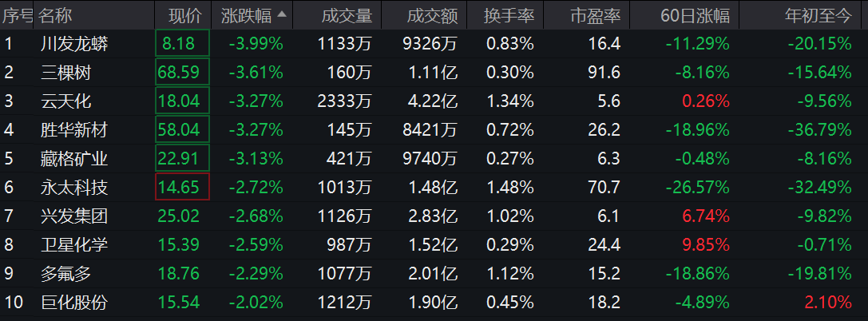Click the 60-day value -26.57%
Viewport: 868px width, 321px height.
699,188
